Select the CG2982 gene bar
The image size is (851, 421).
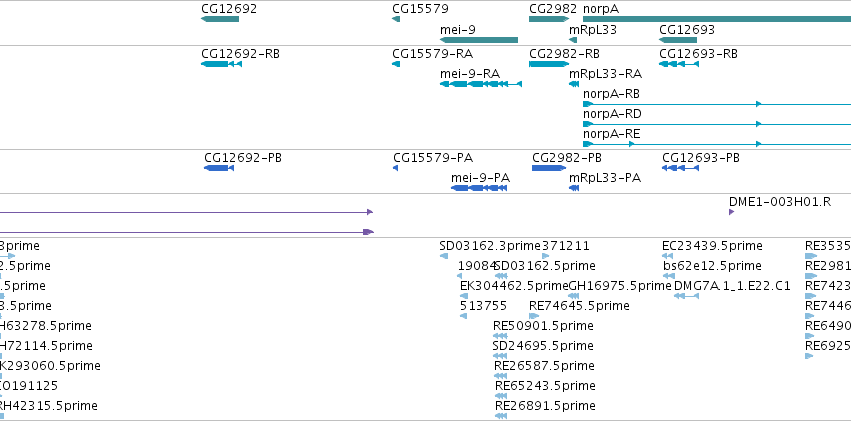(549, 19)
